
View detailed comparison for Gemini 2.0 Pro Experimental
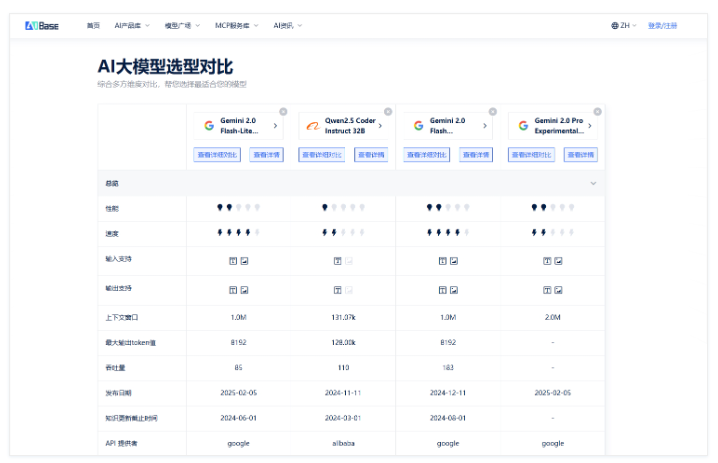pyautogui.click(x=531, y=155)
